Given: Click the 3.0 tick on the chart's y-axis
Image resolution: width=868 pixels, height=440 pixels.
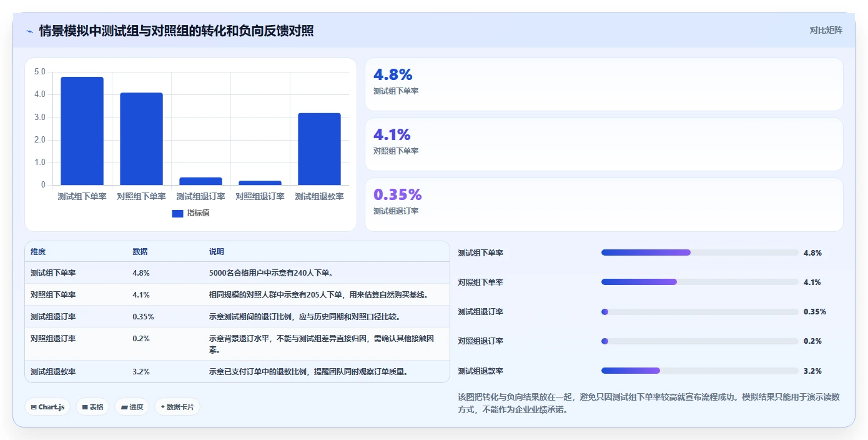Looking at the screenshot, I should pos(39,117).
